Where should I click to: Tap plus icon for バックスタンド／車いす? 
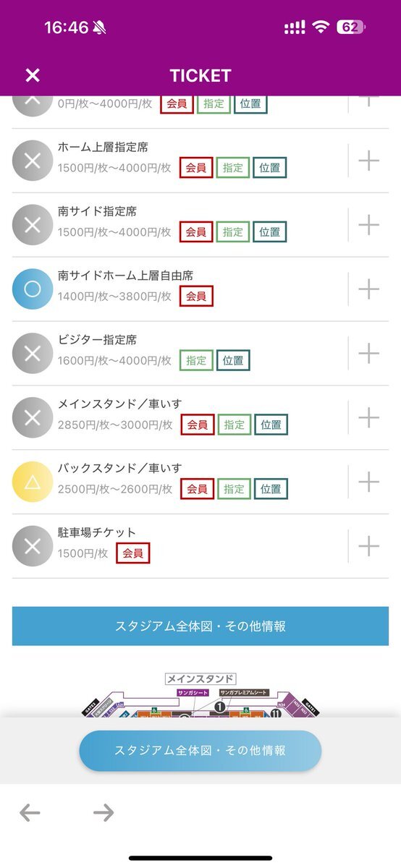pyautogui.click(x=369, y=482)
